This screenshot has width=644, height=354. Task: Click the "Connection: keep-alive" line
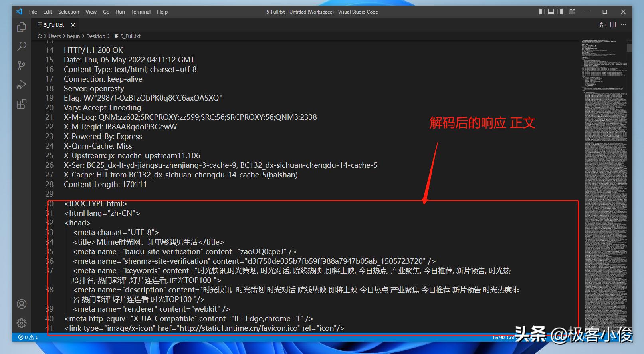103,79
